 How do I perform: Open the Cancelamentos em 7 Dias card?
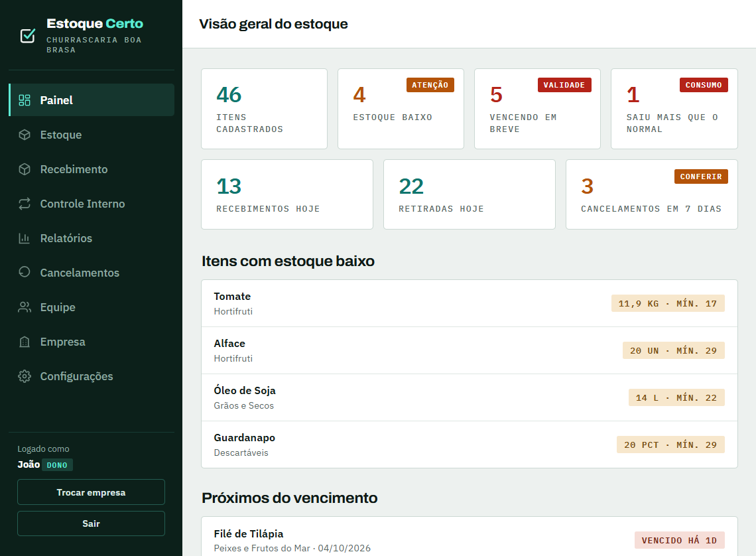tap(652, 194)
